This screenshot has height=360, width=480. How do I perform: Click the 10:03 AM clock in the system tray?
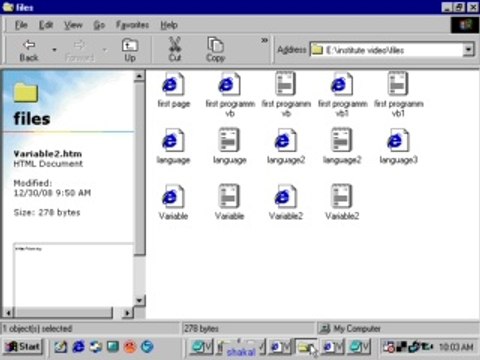[x=456, y=347]
